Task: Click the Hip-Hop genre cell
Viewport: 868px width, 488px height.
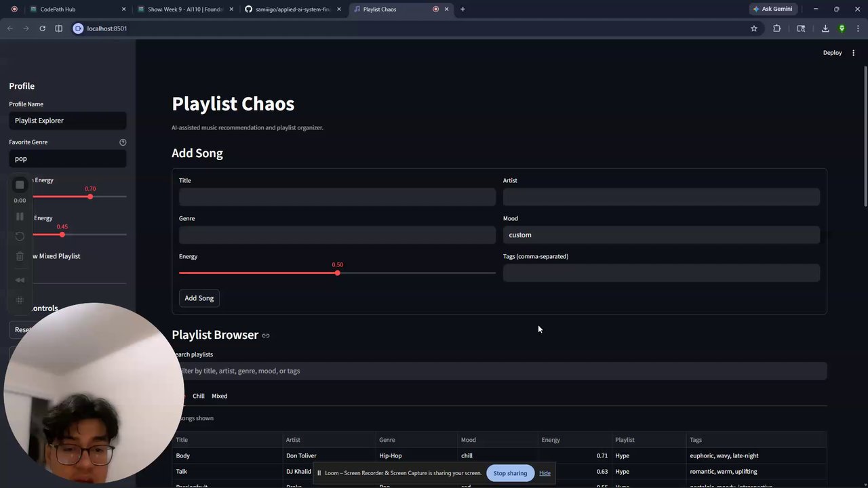Action: (416, 455)
